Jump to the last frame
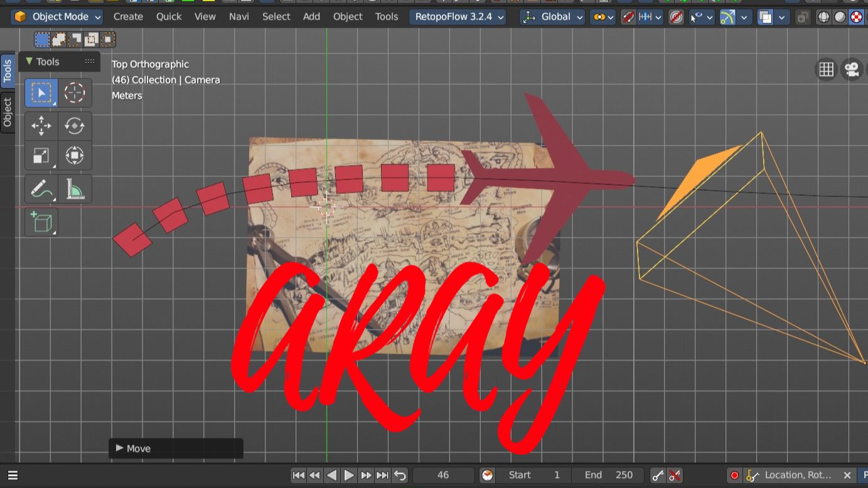Viewport: 868px width, 488px height. pos(382,475)
